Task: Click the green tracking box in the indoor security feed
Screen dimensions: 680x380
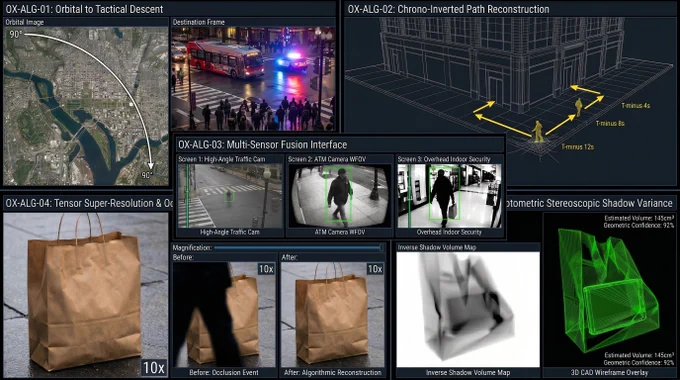Action: (444, 193)
